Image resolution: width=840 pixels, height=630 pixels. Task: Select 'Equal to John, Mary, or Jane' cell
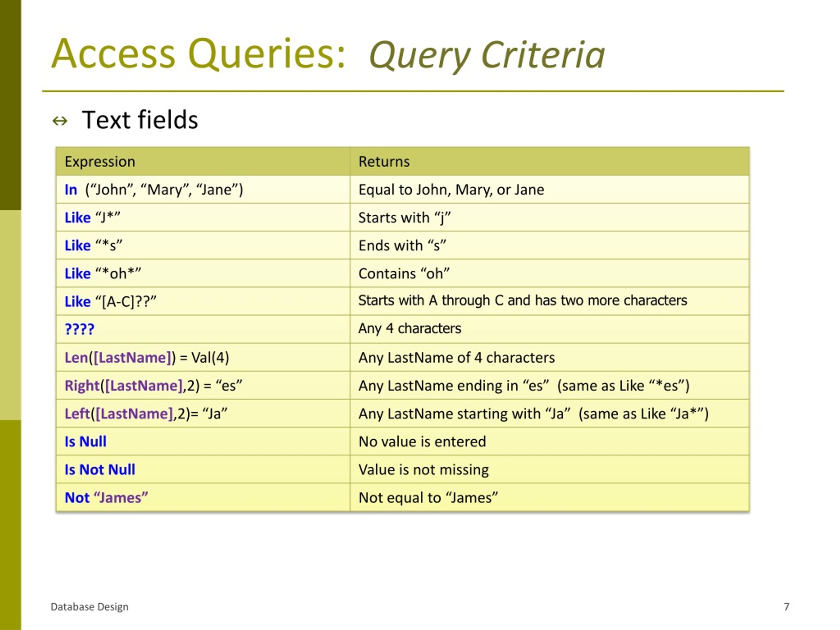click(x=550, y=190)
